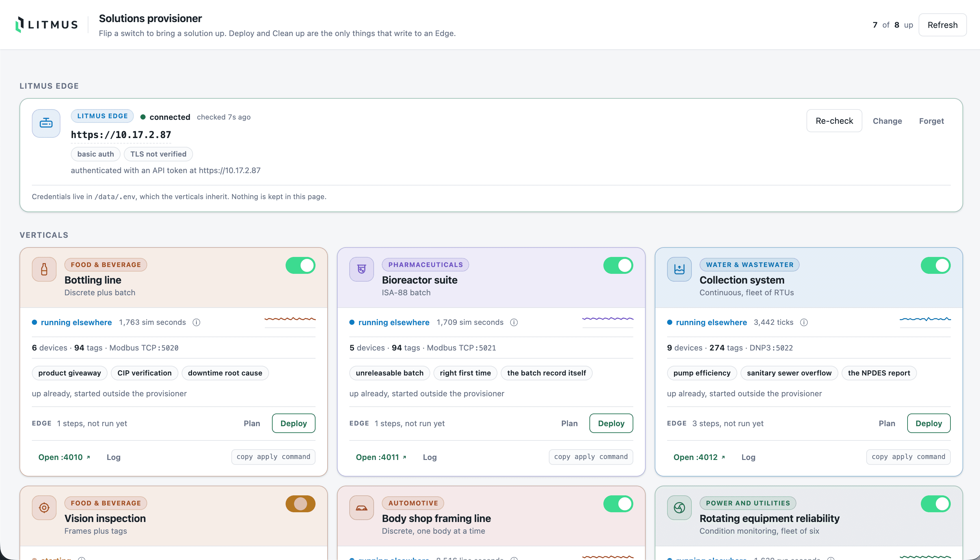Turn off the Bioreactor suite switch
Viewport: 980px width, 560px height.
click(x=618, y=265)
